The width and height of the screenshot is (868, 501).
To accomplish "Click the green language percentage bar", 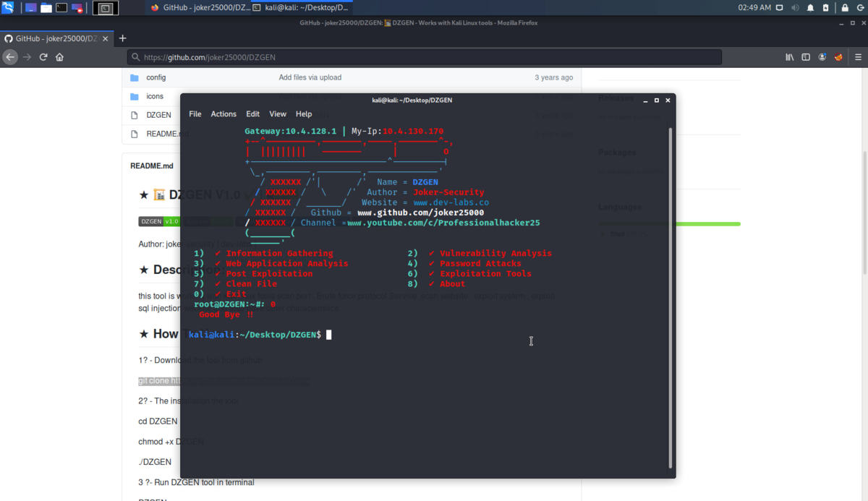I will coord(708,224).
